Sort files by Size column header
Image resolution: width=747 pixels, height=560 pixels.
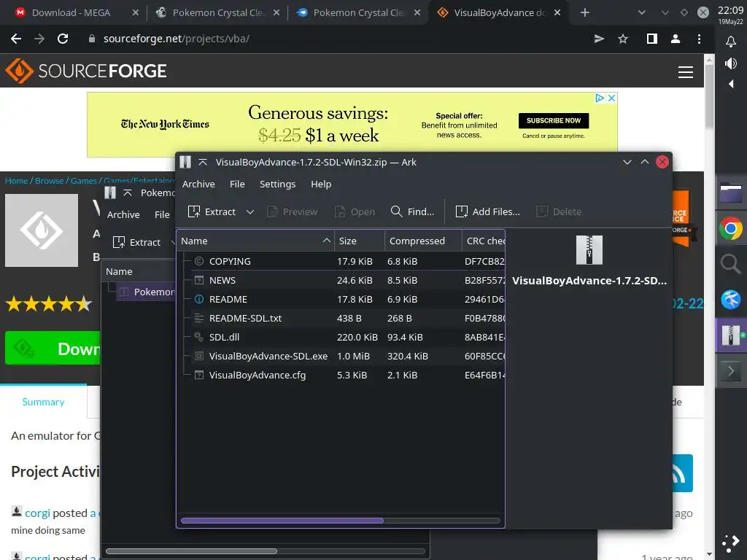[x=360, y=241]
